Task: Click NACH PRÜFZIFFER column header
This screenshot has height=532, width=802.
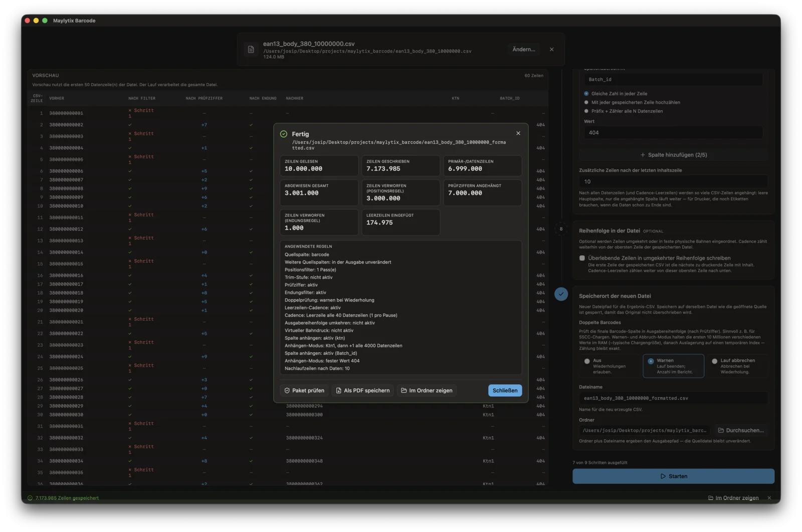Action: 204,98
